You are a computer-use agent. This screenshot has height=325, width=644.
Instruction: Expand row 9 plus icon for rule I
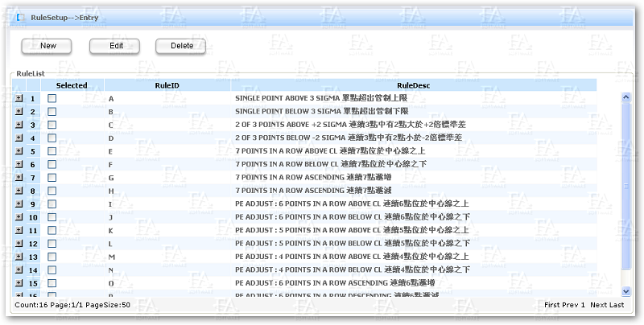tap(19, 204)
